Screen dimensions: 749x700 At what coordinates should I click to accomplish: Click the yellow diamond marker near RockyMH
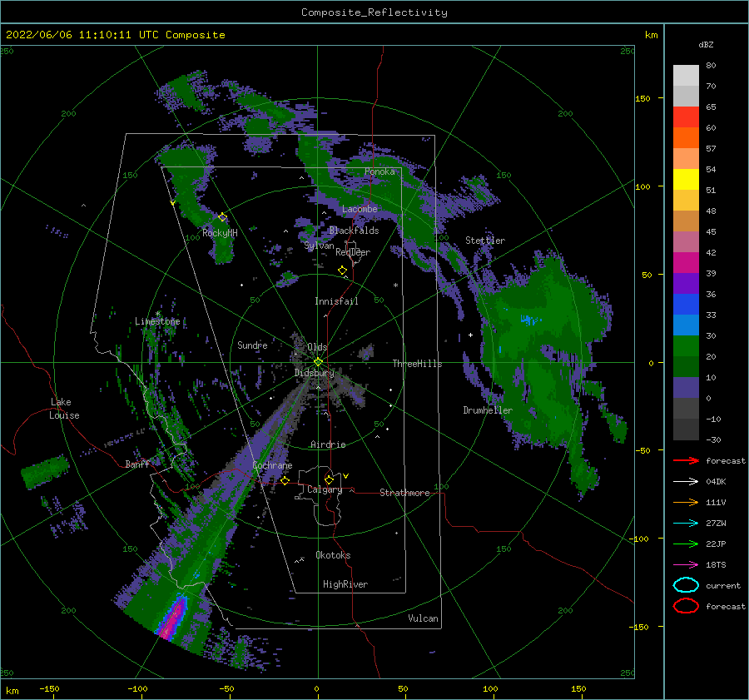tap(222, 217)
